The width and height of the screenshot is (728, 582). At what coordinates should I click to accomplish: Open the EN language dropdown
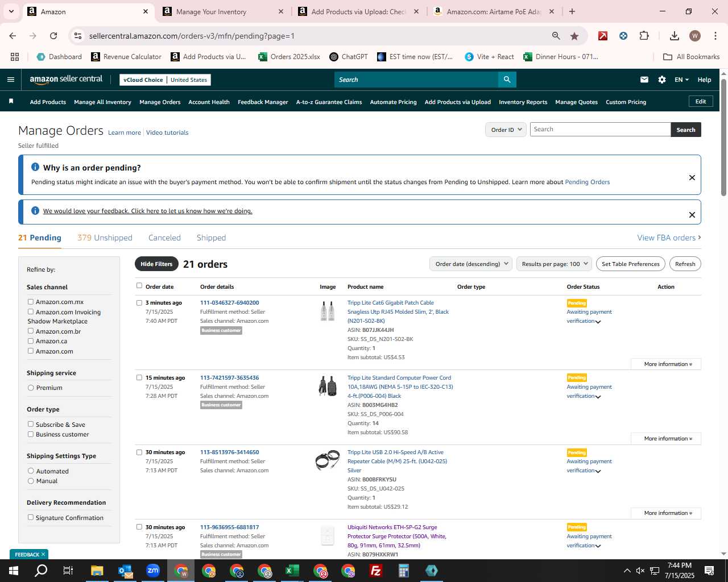(x=681, y=80)
